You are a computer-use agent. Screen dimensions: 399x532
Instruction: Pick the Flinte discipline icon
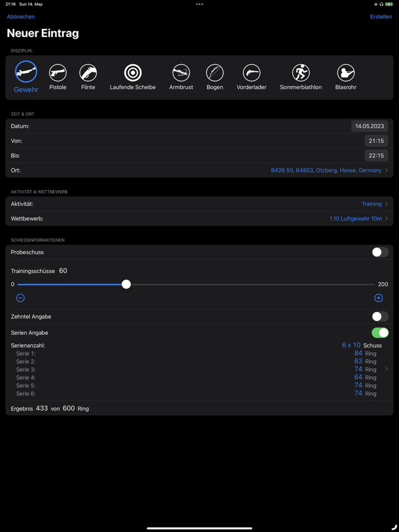point(88,72)
